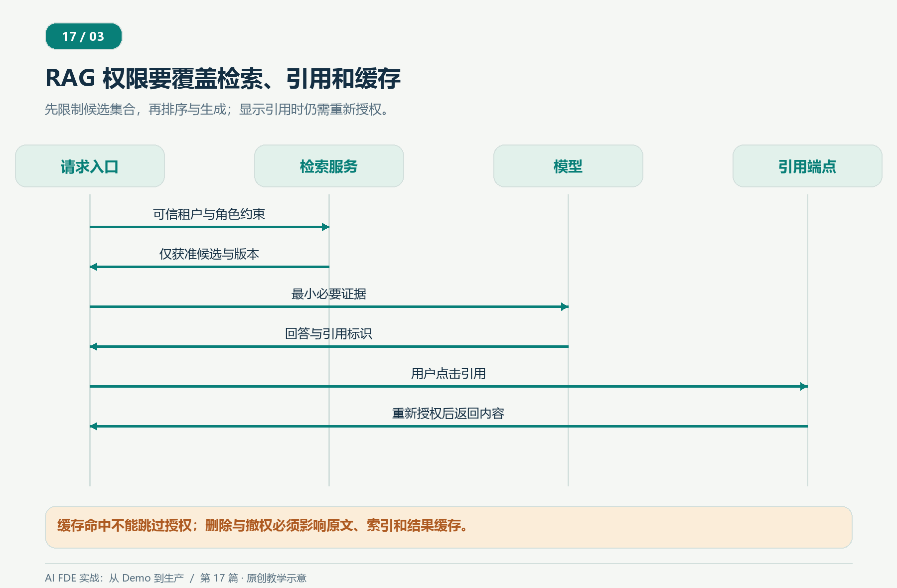897x588 pixels.
Task: Click the orange note '缓存命中不能跳过授权'
Action: (448, 527)
